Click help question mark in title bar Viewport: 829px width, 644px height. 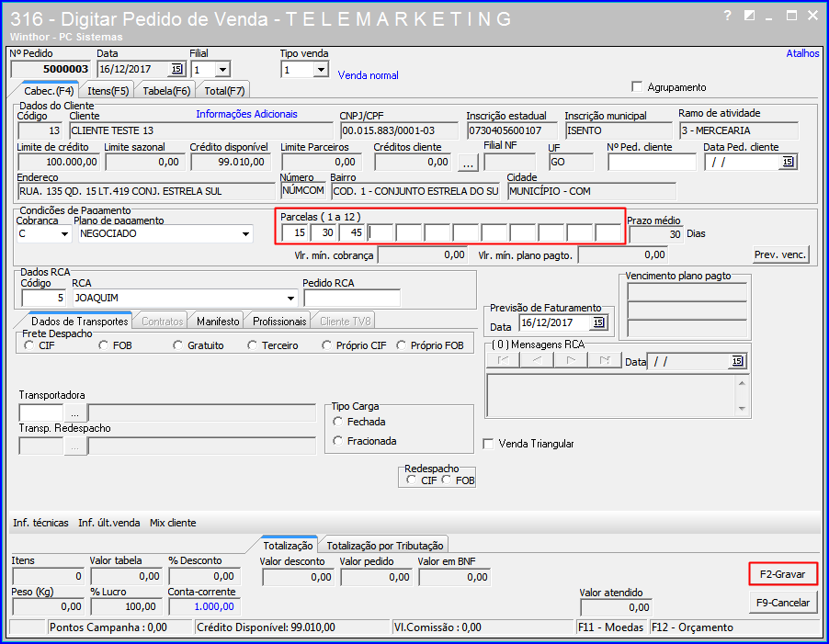(728, 16)
